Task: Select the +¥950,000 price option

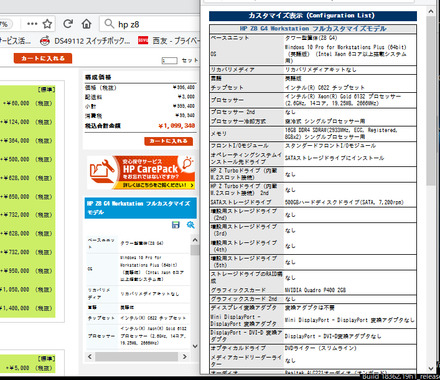Action: tap(27, 271)
